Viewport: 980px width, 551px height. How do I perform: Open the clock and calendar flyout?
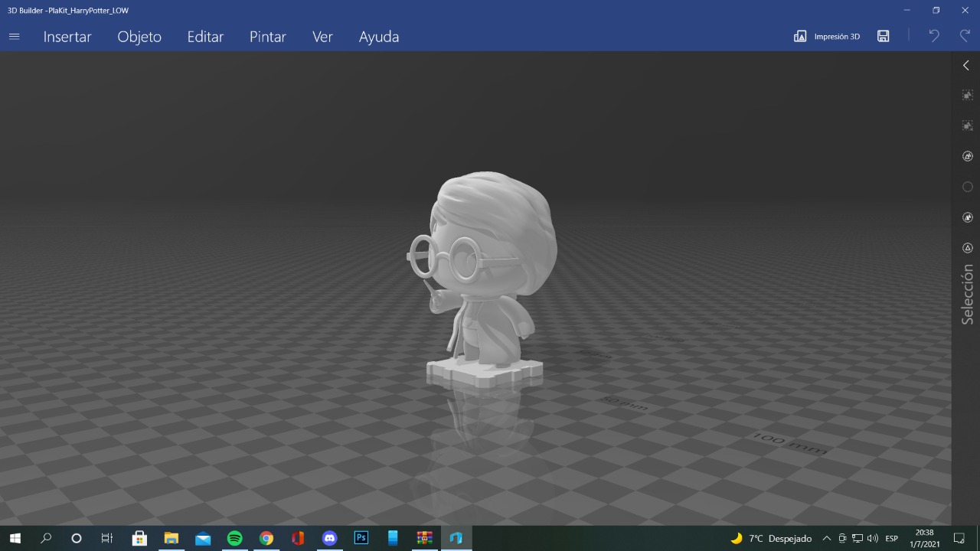[x=924, y=538]
